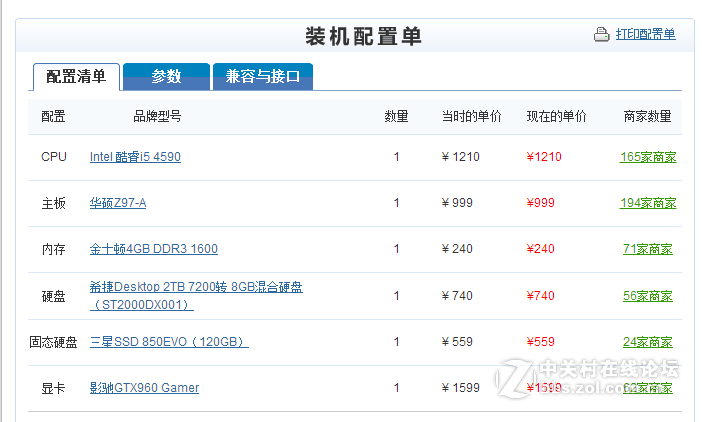Click the red ¥1210 current price

pyautogui.click(x=544, y=157)
